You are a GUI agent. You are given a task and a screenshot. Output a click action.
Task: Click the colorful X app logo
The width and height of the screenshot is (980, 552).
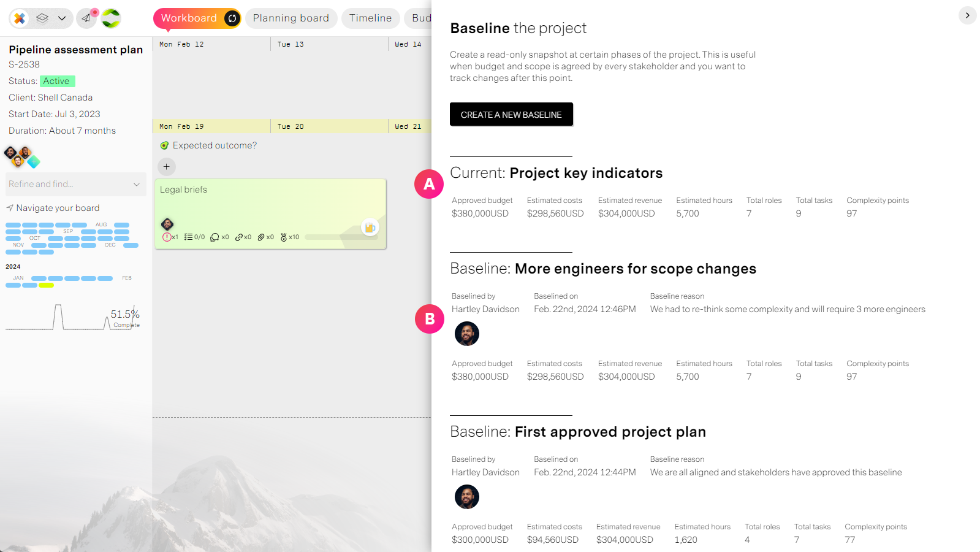(20, 18)
